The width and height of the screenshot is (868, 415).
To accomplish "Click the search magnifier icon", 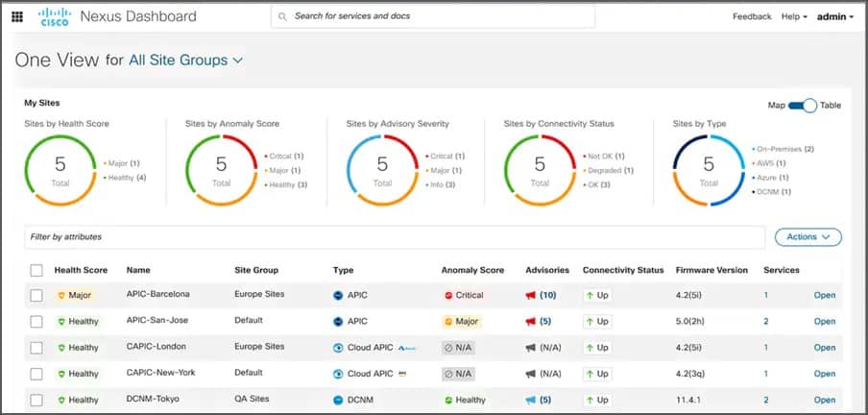I will (282, 16).
